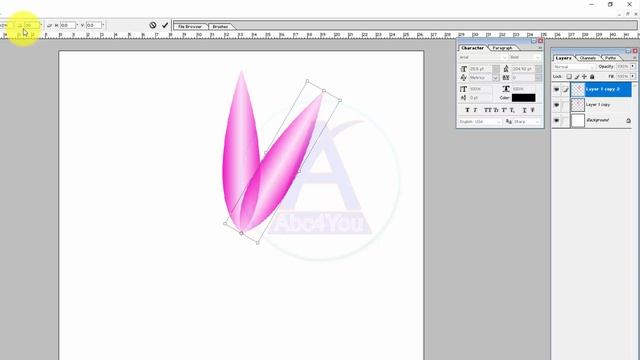Select Layer 1 copy thumbnail
Image resolution: width=640 pixels, height=360 pixels.
[578, 105]
